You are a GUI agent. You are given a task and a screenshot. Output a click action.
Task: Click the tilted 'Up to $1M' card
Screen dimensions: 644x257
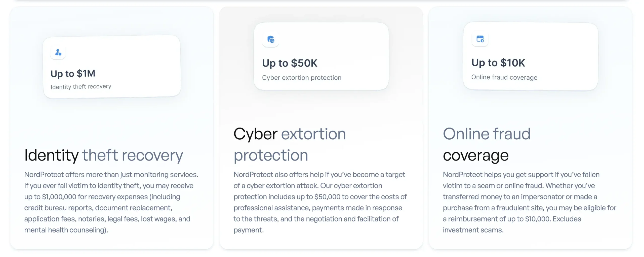pos(112,67)
